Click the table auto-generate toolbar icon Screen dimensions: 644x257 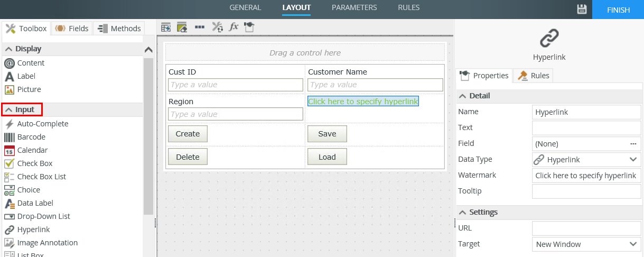166,27
